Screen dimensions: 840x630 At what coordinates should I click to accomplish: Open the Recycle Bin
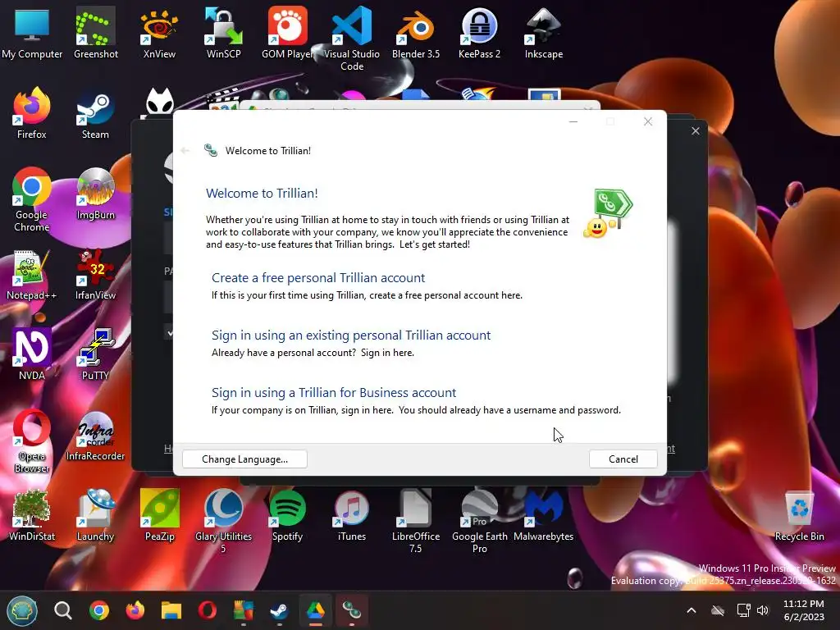799,515
